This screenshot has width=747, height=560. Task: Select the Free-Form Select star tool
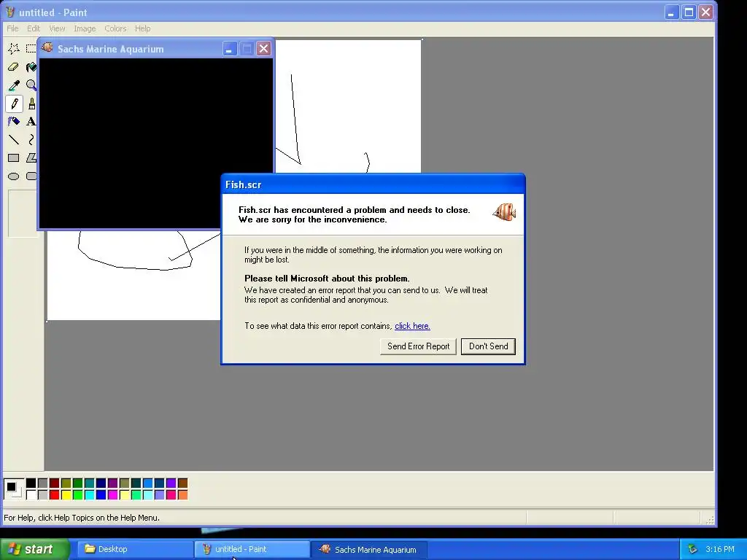pos(13,48)
